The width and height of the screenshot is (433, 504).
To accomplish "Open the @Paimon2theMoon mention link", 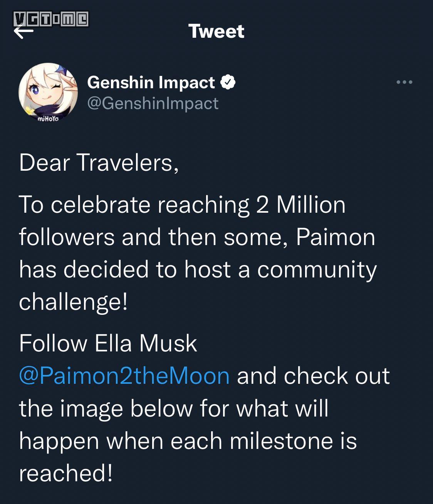I will point(124,376).
